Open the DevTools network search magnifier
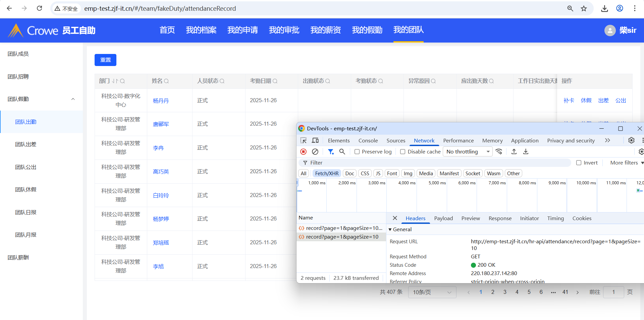Image resolution: width=644 pixels, height=320 pixels. pyautogui.click(x=342, y=152)
